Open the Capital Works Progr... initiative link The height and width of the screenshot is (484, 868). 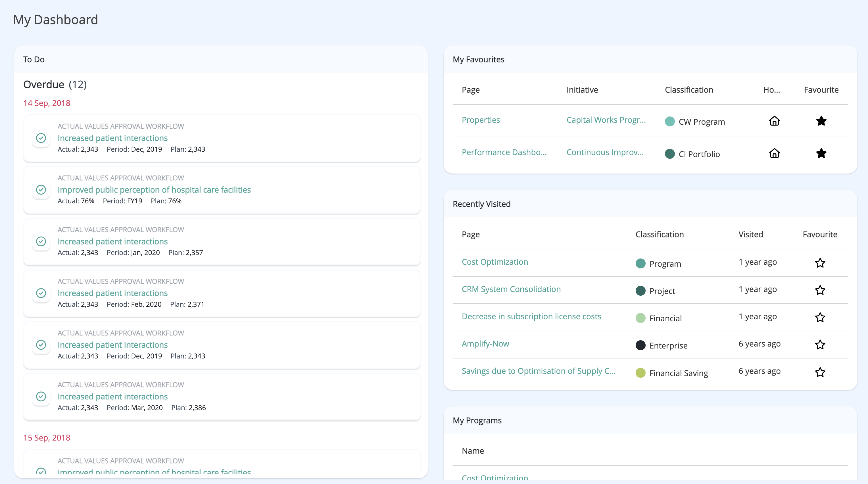pos(606,120)
